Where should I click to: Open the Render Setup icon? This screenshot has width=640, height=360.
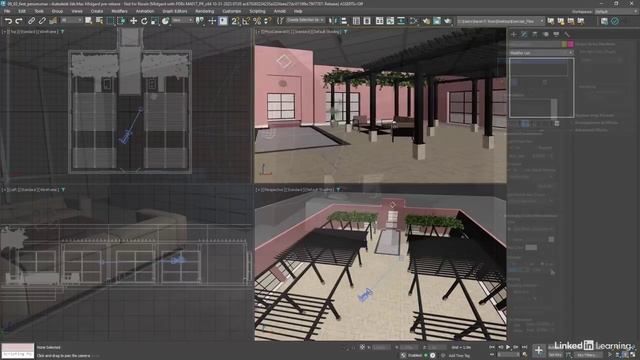426,20
